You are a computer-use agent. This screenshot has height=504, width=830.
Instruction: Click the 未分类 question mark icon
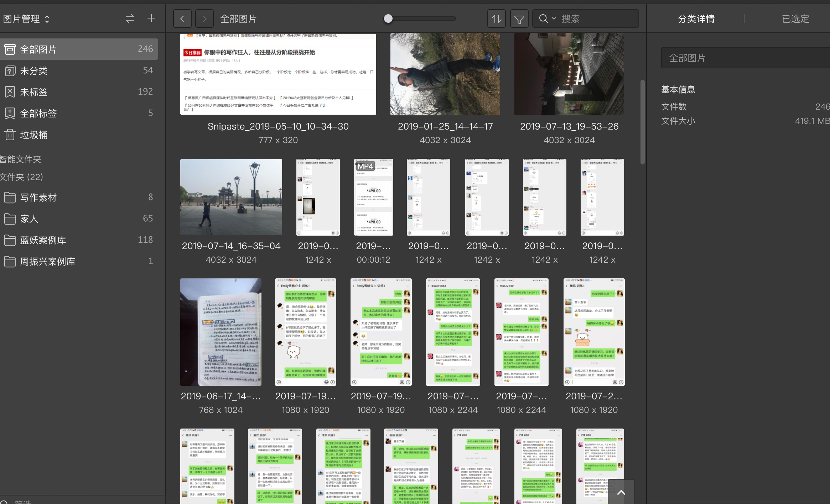tap(10, 70)
